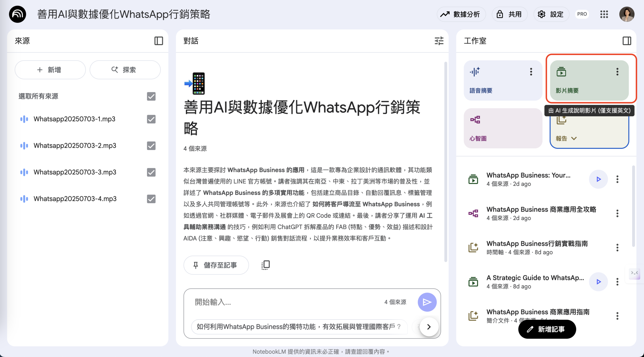Image resolution: width=644 pixels, height=357 pixels.
Task: Open chat settings sliders icon in 對話
Action: coord(439,41)
